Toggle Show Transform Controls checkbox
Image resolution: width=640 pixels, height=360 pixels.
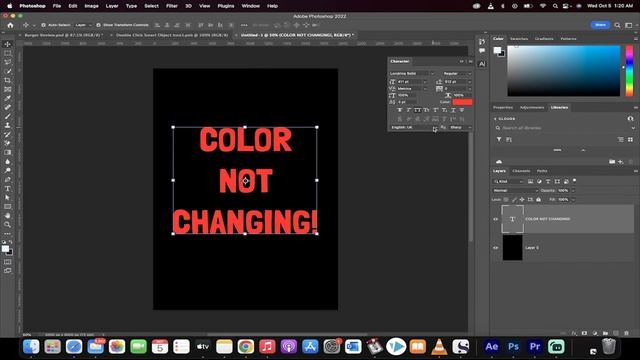pyautogui.click(x=98, y=25)
